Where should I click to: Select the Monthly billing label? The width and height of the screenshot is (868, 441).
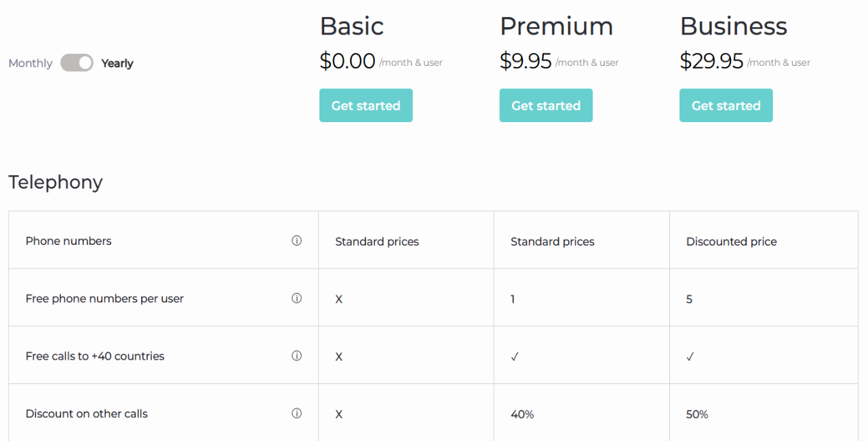(31, 63)
